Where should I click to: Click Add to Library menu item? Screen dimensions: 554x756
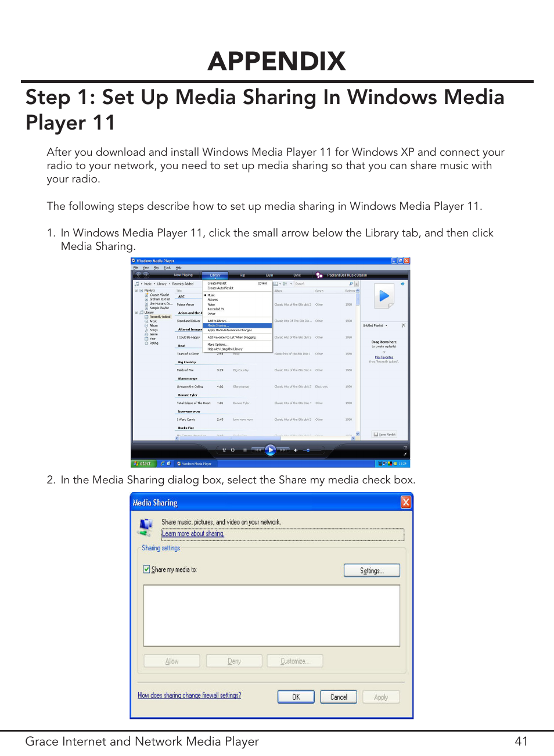pyautogui.click(x=238, y=321)
